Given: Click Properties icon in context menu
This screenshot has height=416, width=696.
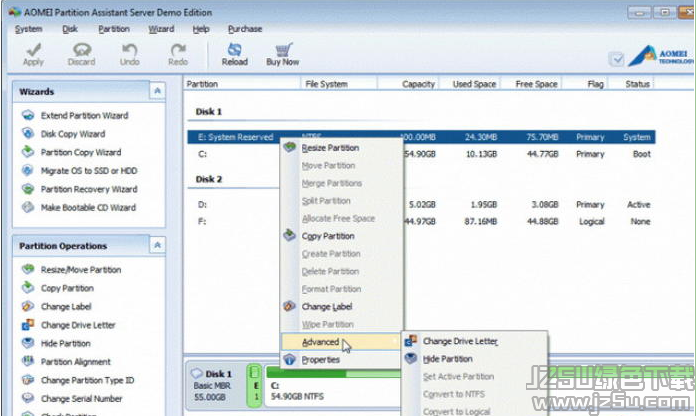Looking at the screenshot, I should [x=289, y=359].
